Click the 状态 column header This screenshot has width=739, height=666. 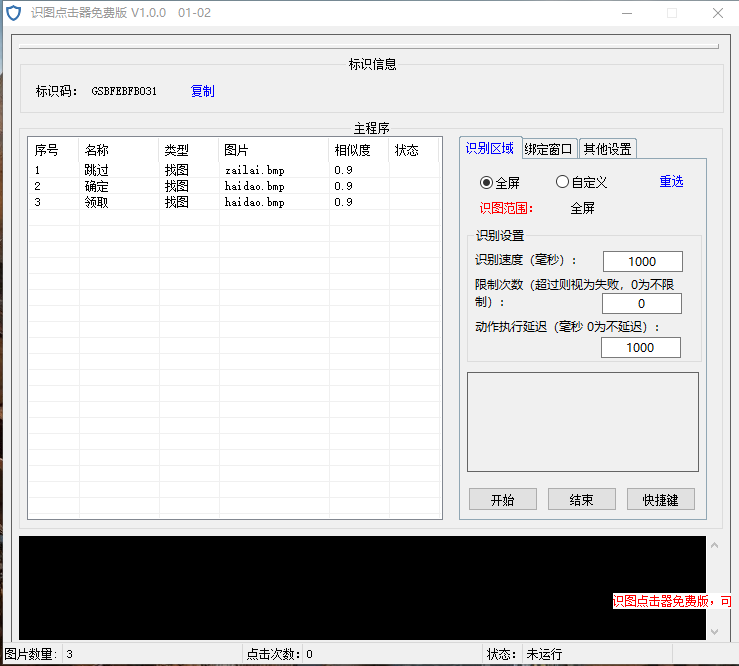(x=414, y=150)
